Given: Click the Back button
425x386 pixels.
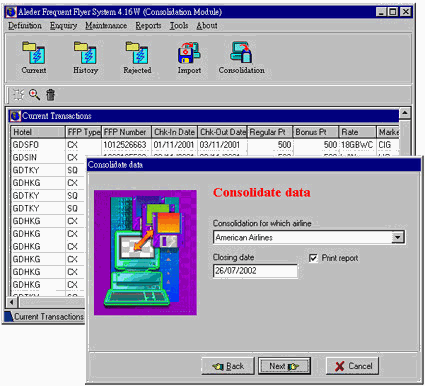Looking at the screenshot, I should coord(228,366).
